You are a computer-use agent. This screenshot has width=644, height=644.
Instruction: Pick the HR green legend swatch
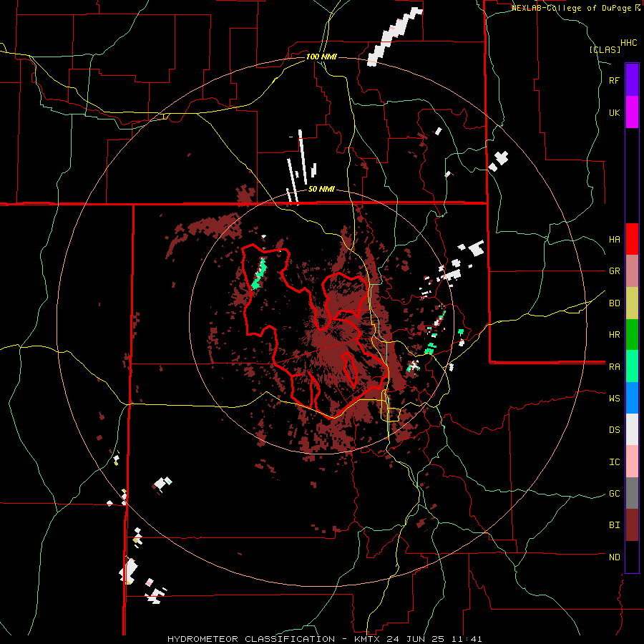(x=632, y=335)
